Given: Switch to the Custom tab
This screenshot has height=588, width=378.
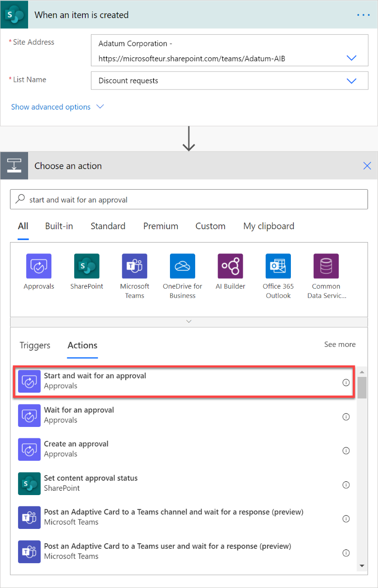Looking at the screenshot, I should pos(210,226).
